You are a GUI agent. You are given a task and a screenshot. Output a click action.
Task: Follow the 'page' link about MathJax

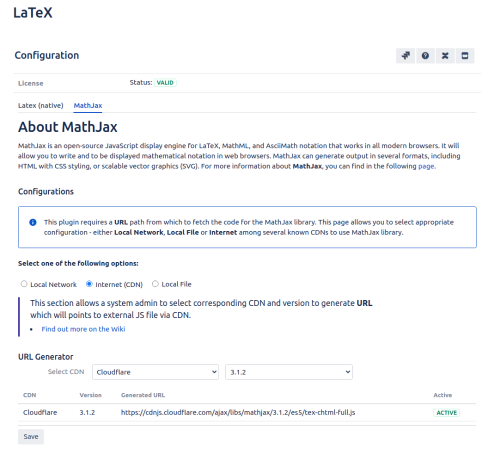(426, 166)
